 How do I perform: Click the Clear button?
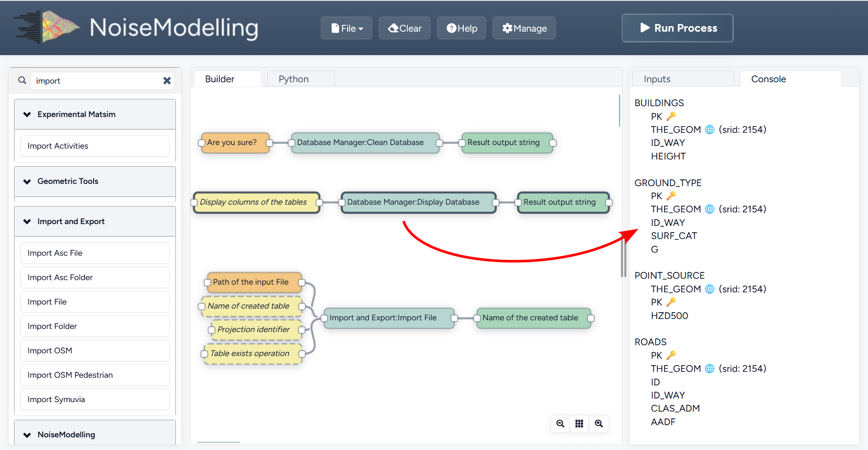405,28
